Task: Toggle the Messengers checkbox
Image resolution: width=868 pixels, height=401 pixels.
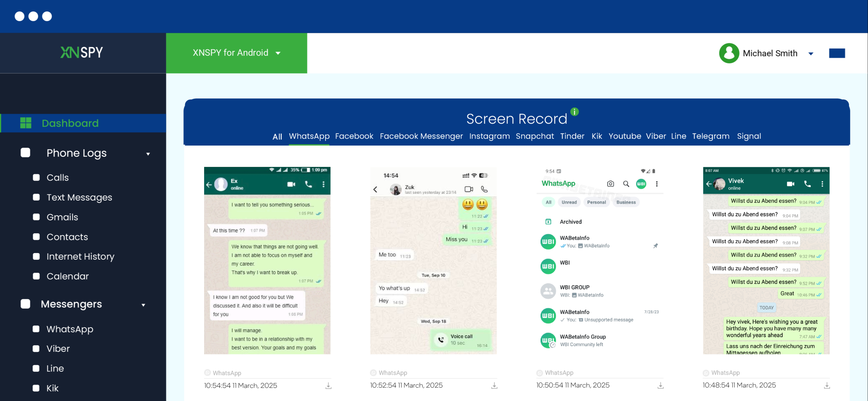Action: pyautogui.click(x=25, y=304)
